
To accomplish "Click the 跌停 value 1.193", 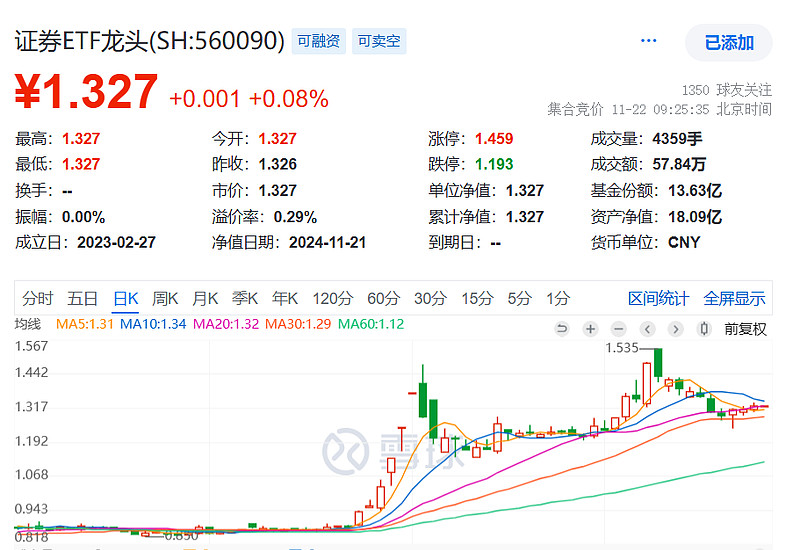I will pos(494,164).
